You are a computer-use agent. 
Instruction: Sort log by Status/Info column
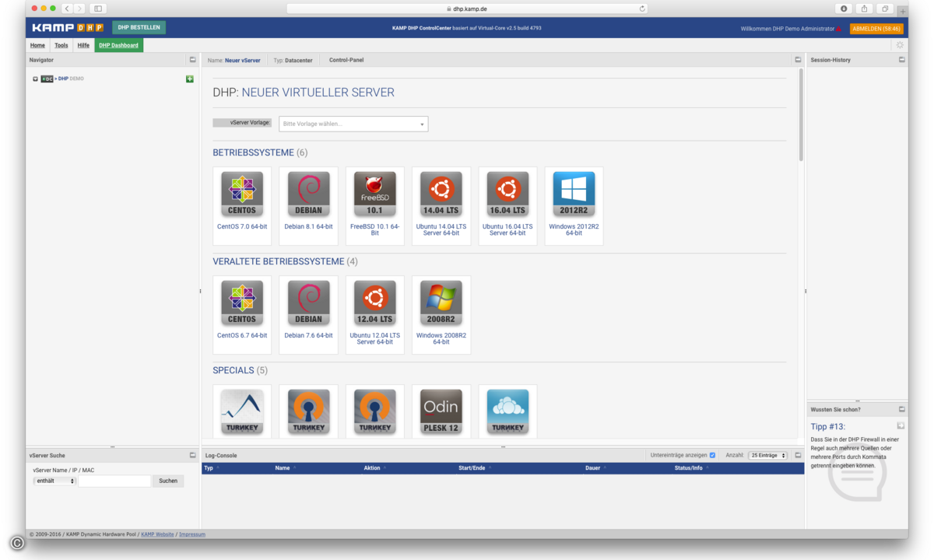[688, 468]
